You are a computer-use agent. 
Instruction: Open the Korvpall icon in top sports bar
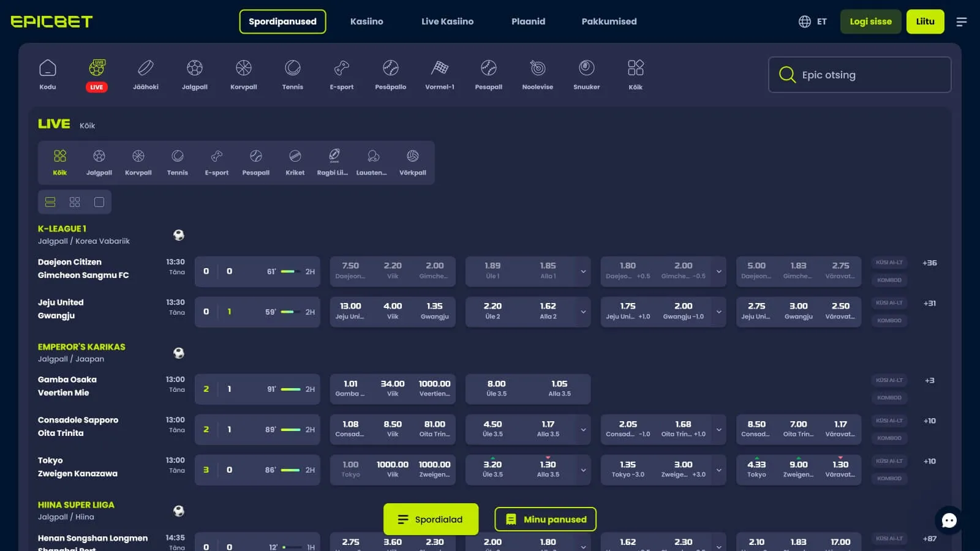click(244, 75)
